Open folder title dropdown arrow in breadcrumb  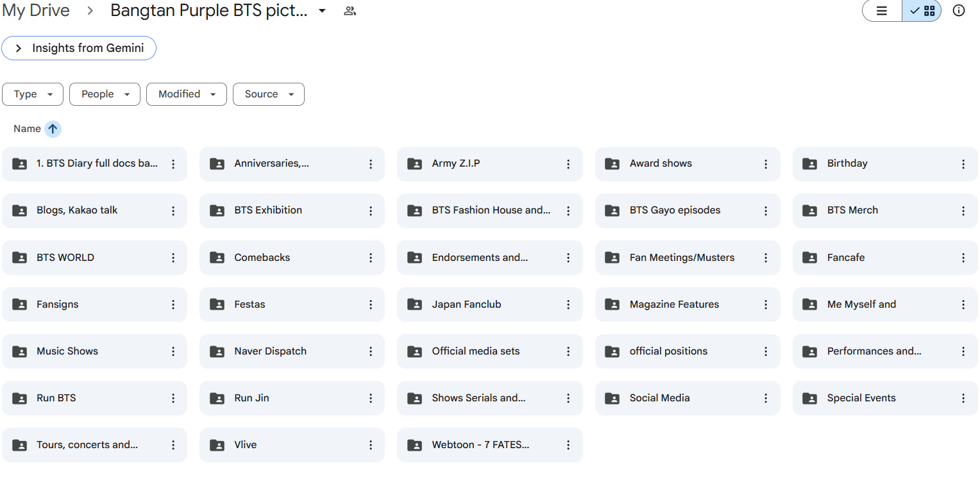coord(322,11)
